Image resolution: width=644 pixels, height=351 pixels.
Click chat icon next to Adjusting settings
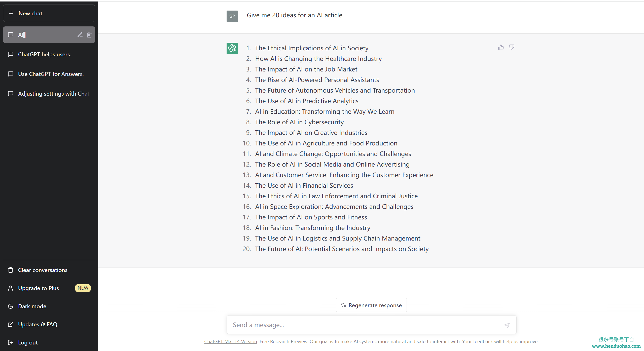[x=11, y=94]
